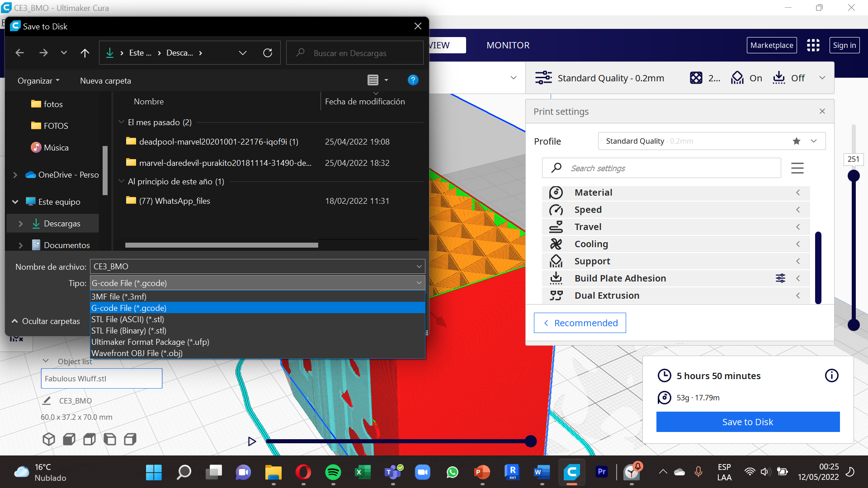Click the Search settings field
The image size is (868, 488).
[661, 168]
